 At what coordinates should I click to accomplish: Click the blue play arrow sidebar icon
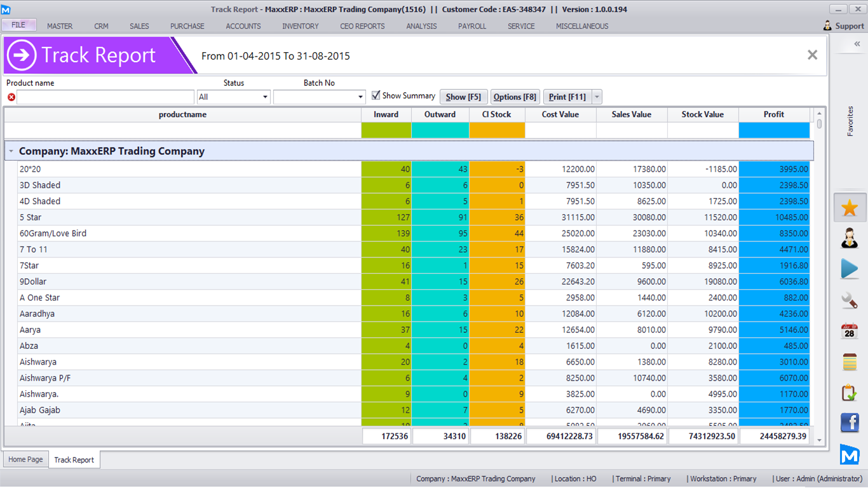pyautogui.click(x=849, y=269)
